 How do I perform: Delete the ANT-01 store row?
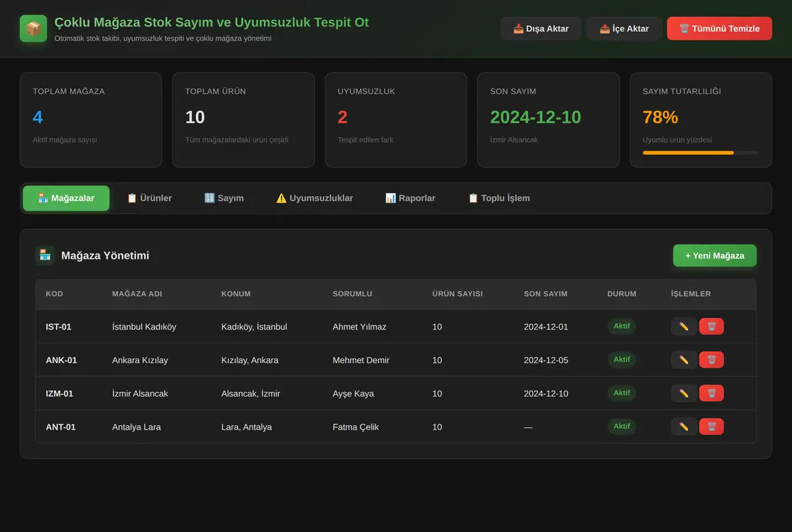[x=711, y=426]
